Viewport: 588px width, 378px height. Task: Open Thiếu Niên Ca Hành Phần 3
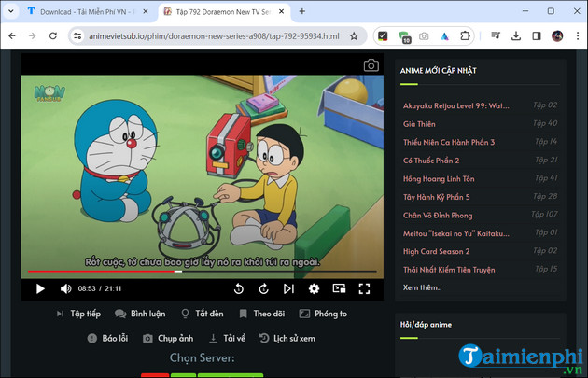(449, 142)
